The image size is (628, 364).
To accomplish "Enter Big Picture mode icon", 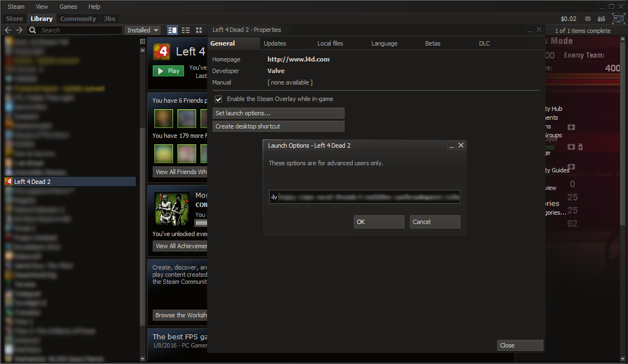I will tap(619, 19).
